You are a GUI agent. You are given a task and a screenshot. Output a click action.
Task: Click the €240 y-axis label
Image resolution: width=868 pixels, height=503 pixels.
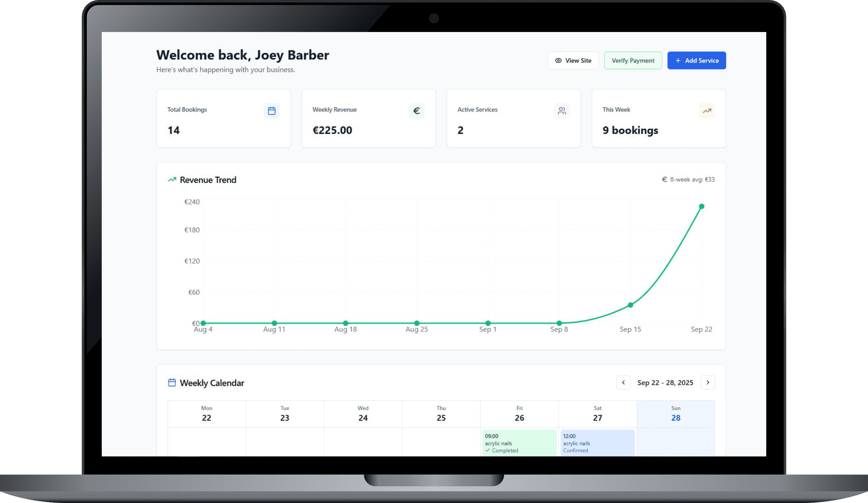click(192, 202)
